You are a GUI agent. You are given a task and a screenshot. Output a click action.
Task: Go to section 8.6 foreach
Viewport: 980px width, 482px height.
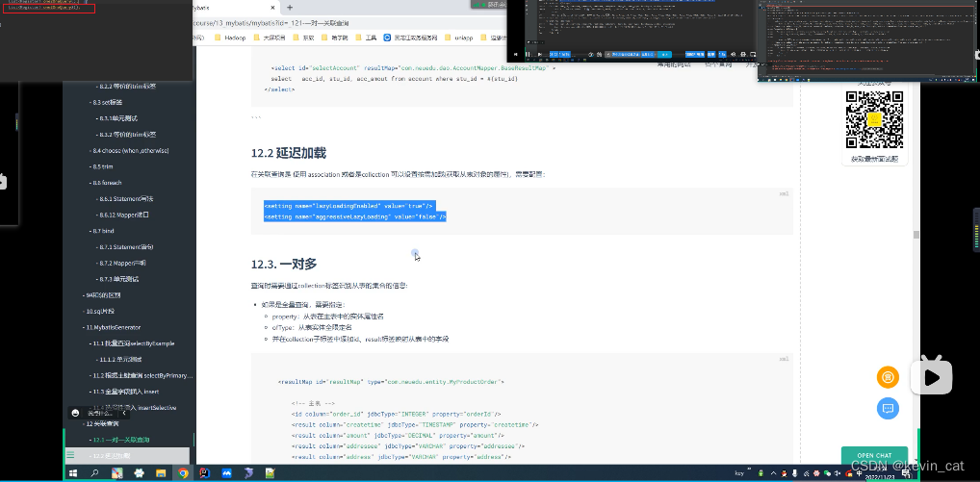tap(106, 183)
